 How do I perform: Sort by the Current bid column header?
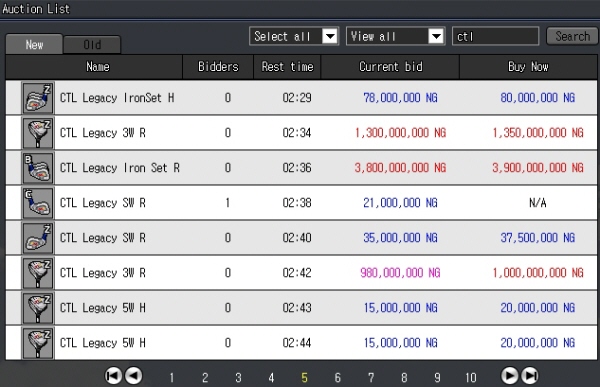390,67
